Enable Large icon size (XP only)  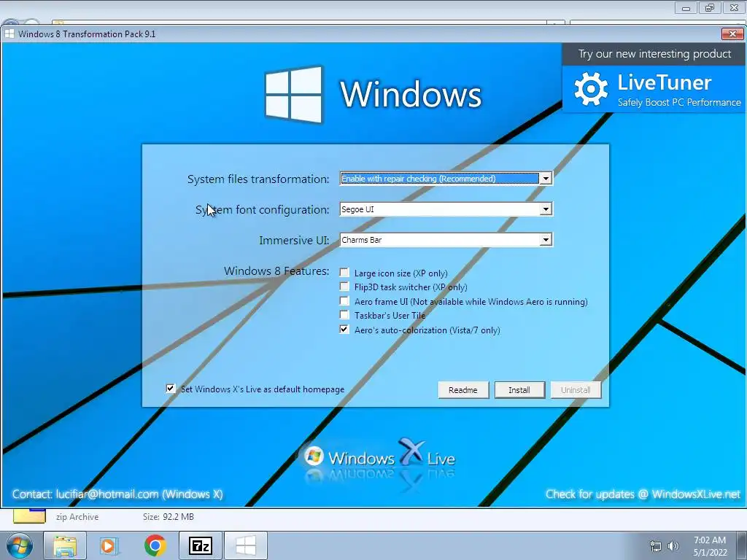point(344,273)
